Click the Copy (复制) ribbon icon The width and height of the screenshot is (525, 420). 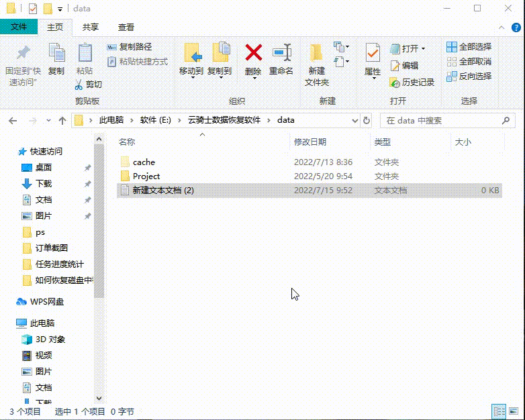coord(56,54)
